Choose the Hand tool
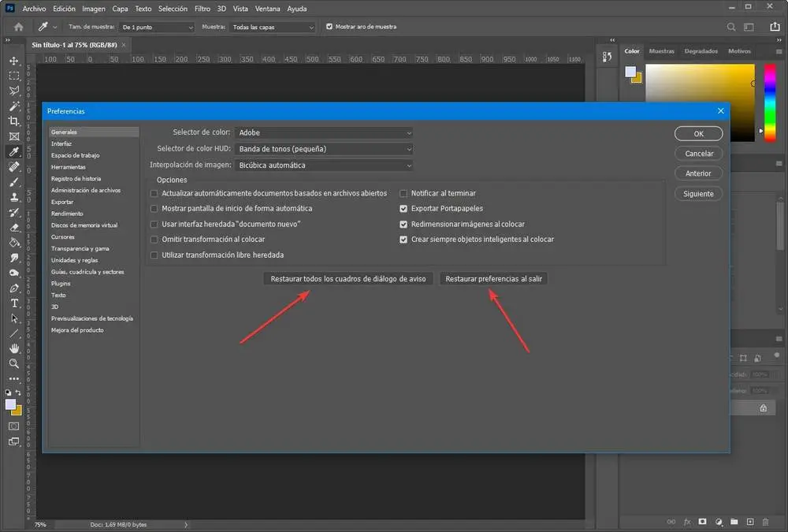The width and height of the screenshot is (788, 532). tap(14, 348)
